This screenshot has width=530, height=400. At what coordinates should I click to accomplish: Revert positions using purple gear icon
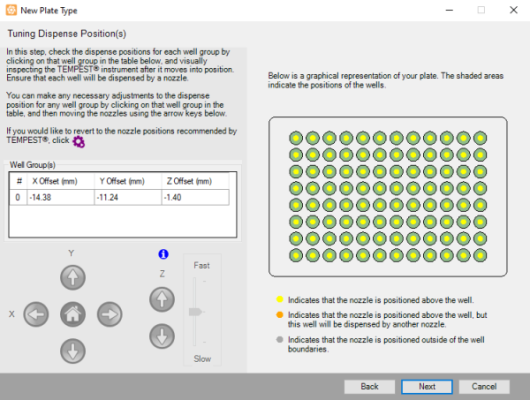tap(79, 142)
